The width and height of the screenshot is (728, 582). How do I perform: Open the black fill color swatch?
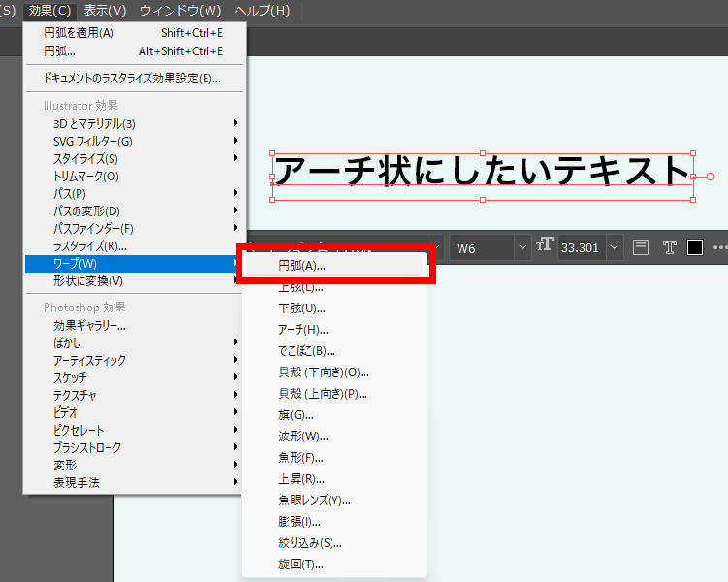(x=695, y=247)
